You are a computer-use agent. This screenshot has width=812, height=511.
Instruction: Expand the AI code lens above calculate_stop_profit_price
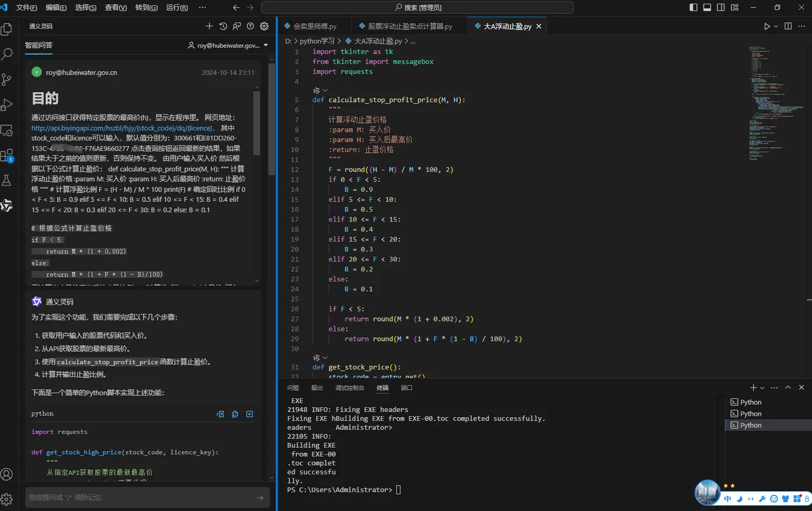320,90
